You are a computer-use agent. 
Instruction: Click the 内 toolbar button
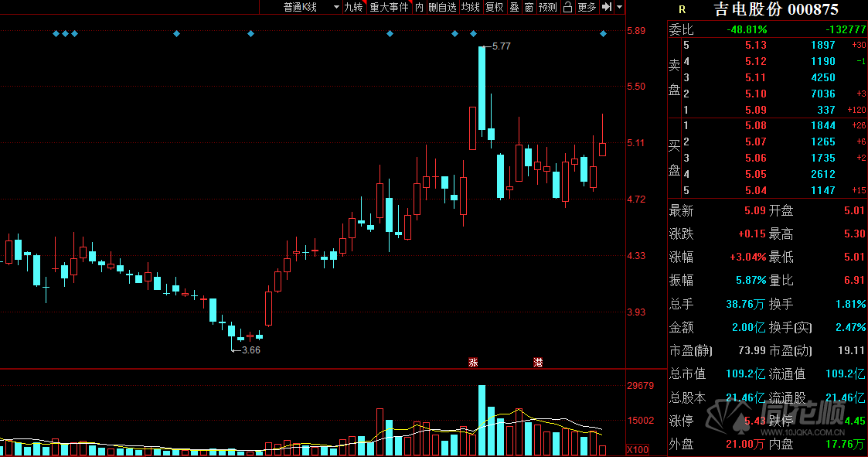[419, 7]
